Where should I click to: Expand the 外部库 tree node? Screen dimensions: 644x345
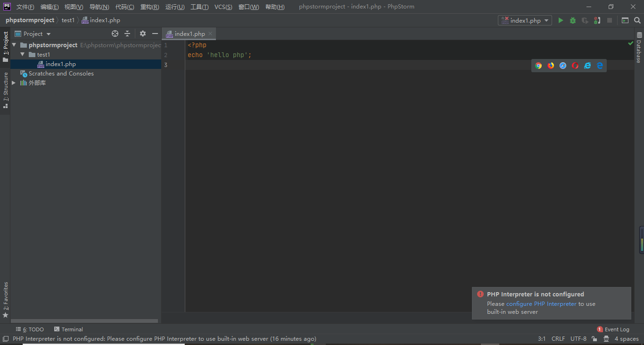[x=14, y=83]
